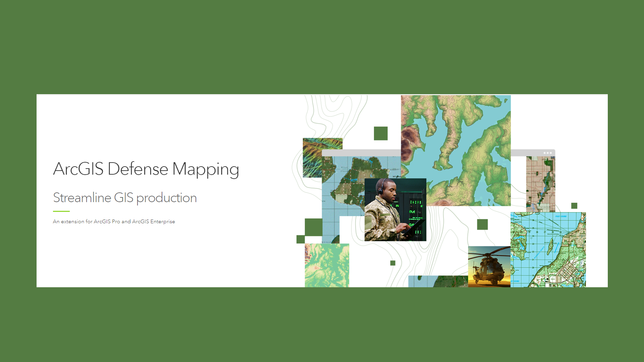Image resolution: width=644 pixels, height=362 pixels.
Task: Select the military helicopter sunset photo
Action: tap(489, 267)
